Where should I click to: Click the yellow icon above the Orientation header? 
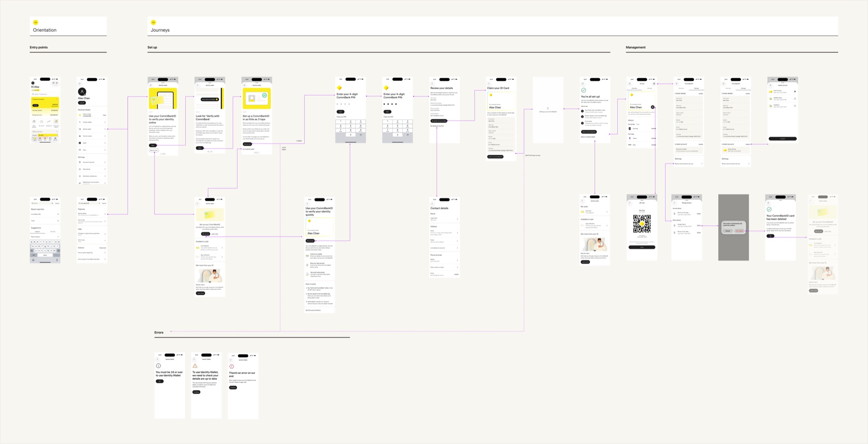click(36, 22)
